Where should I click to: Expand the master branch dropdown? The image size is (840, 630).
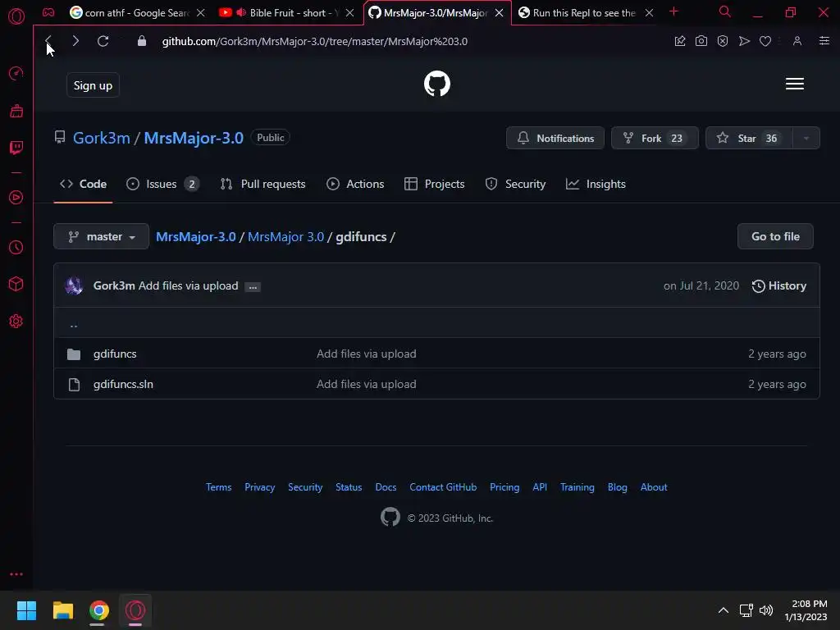pyautogui.click(x=101, y=236)
